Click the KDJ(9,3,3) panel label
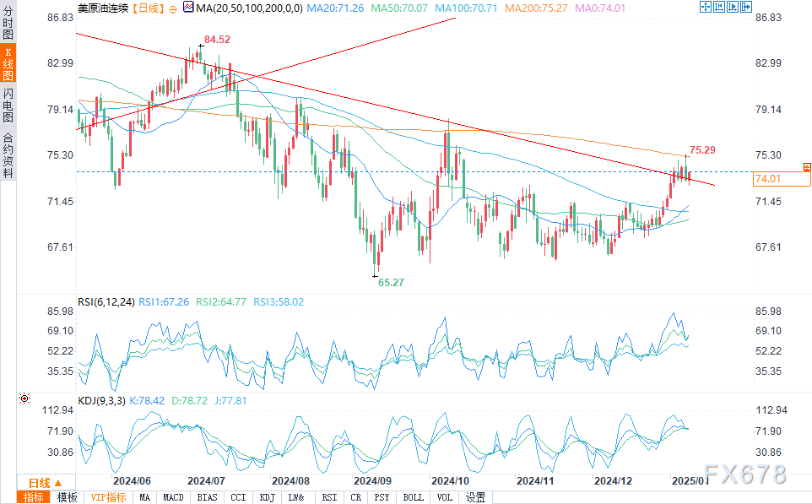 pyautogui.click(x=101, y=401)
